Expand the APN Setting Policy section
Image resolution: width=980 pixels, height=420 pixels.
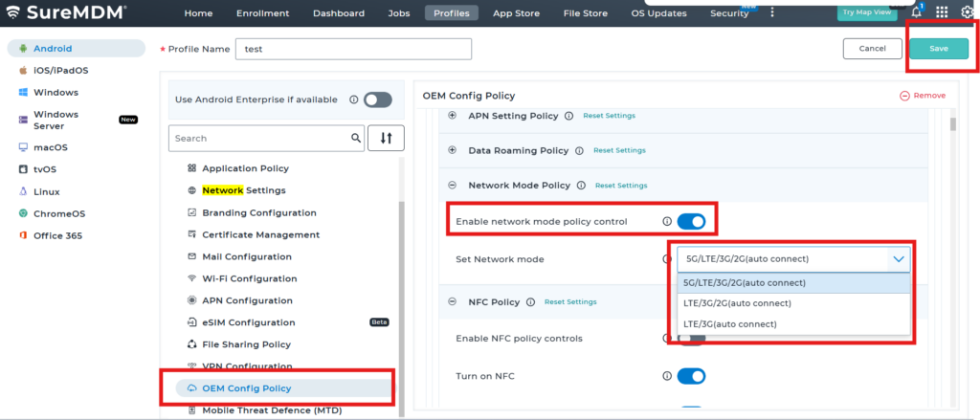coord(453,116)
